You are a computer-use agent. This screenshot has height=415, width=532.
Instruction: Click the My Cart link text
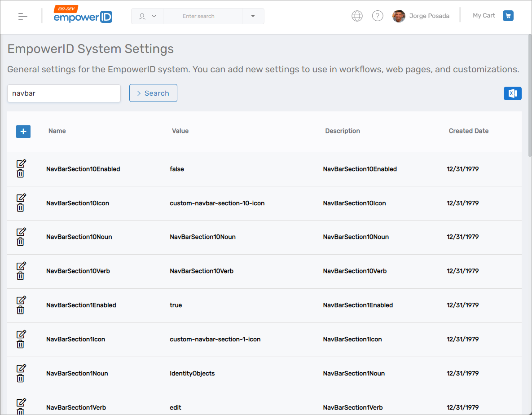(484, 15)
